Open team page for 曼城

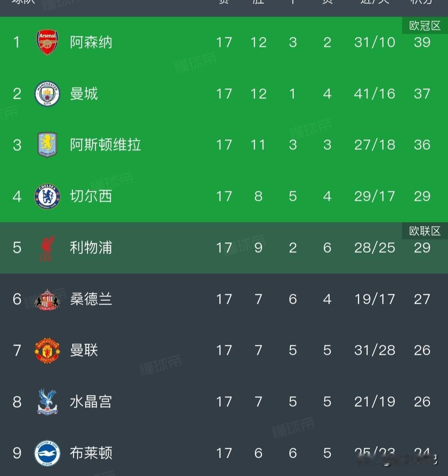pos(84,94)
